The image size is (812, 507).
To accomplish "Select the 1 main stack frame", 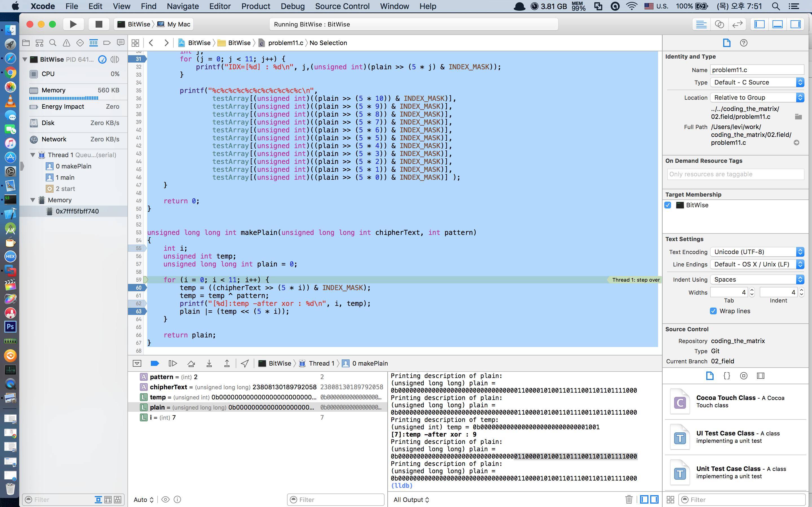I will coord(65,177).
